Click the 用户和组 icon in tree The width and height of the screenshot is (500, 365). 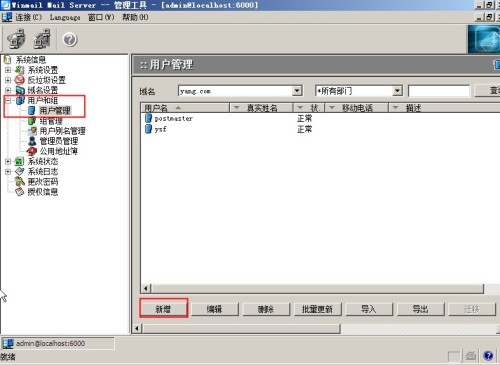pos(20,100)
